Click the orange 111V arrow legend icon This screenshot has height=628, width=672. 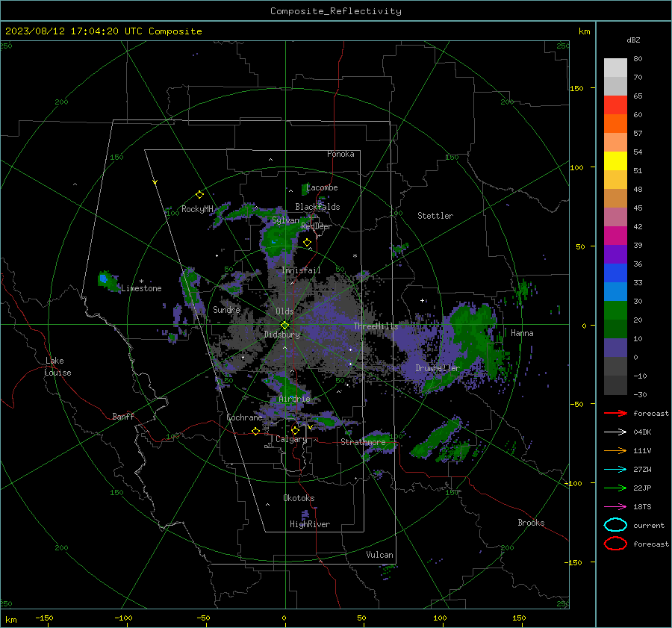[615, 450]
